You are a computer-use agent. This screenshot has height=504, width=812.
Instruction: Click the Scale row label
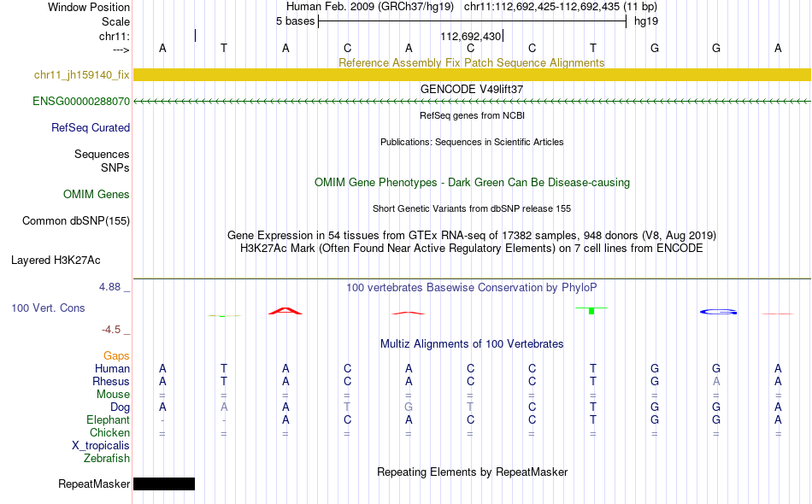115,21
